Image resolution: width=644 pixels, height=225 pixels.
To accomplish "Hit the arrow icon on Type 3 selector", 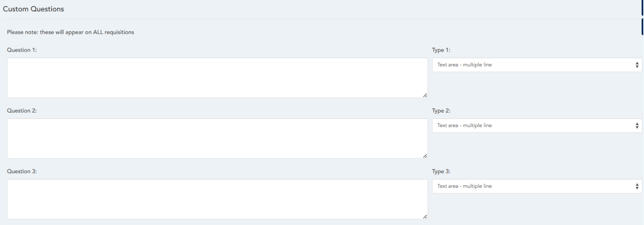I will [x=637, y=186].
